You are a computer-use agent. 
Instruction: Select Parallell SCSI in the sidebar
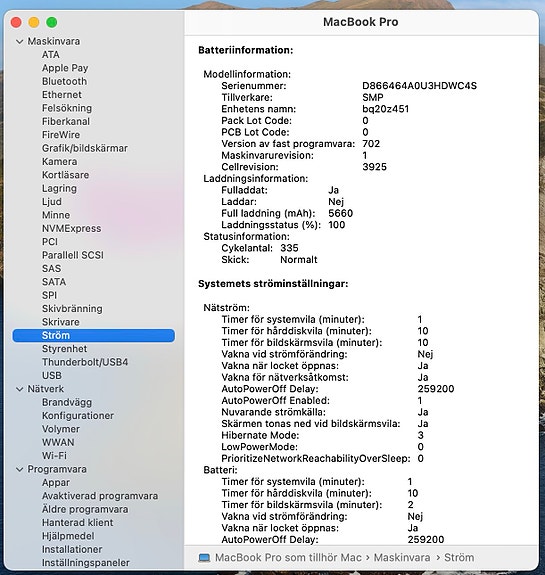[x=73, y=255]
